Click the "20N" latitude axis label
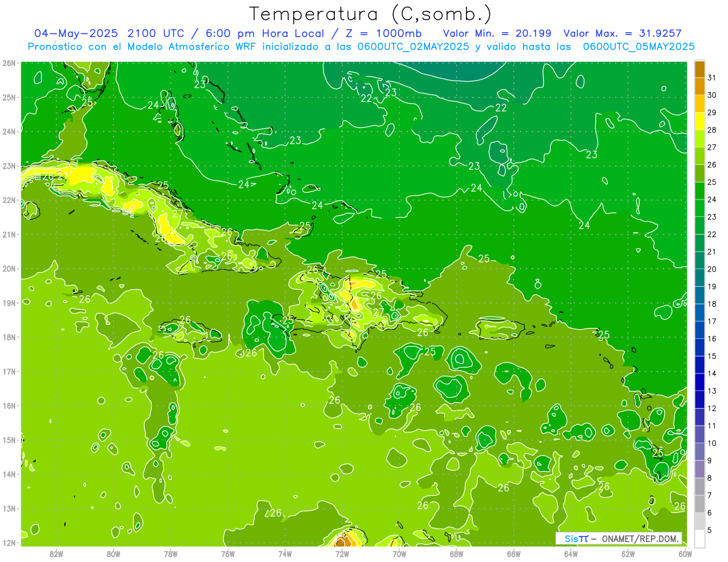Viewport: 728px width, 562px height. click(10, 269)
